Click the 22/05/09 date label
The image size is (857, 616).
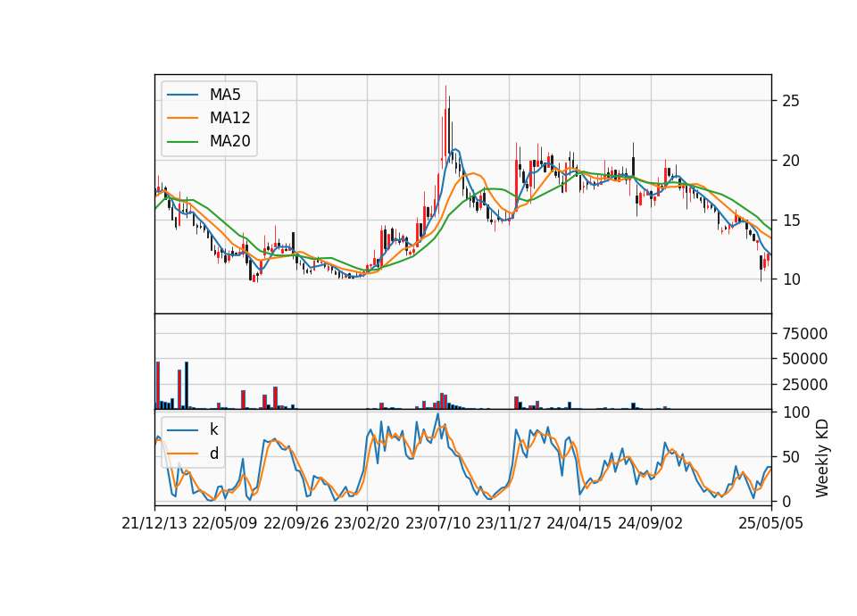(225, 524)
